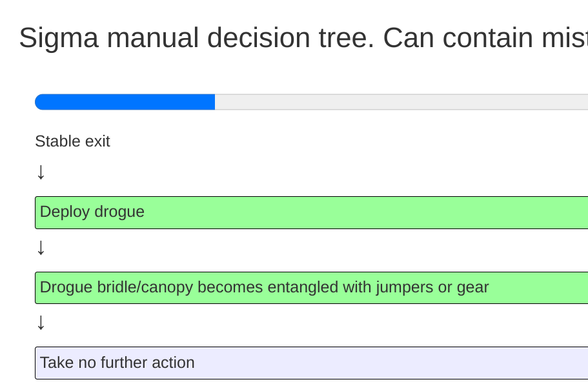Click the 'Can contain' text in heading
This screenshot has width=588, height=384.
(458, 38)
